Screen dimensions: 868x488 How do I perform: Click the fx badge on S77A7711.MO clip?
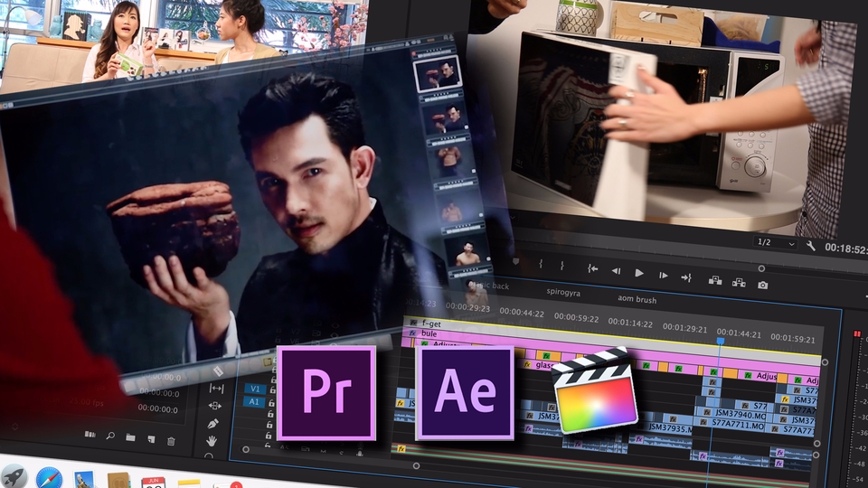coord(704,422)
